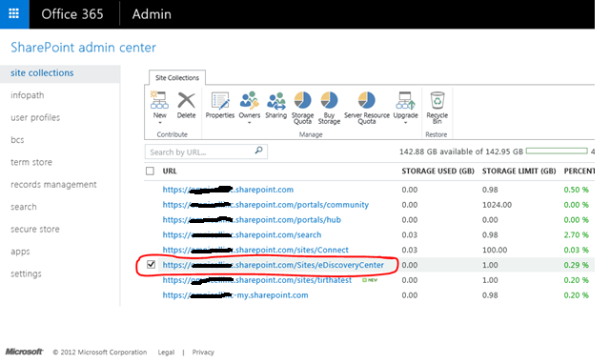Click the Microsoft logo in footer
The image size is (610, 364).
coord(24,352)
